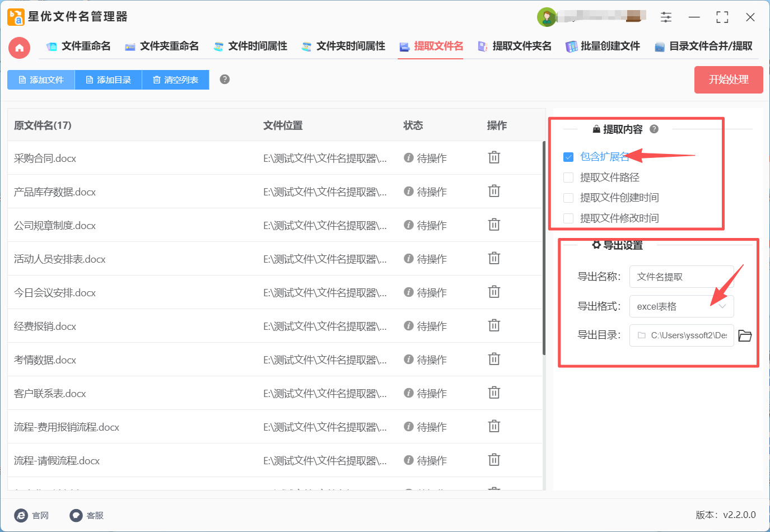Go to the red home icon
The width and height of the screenshot is (770, 532).
(20, 48)
